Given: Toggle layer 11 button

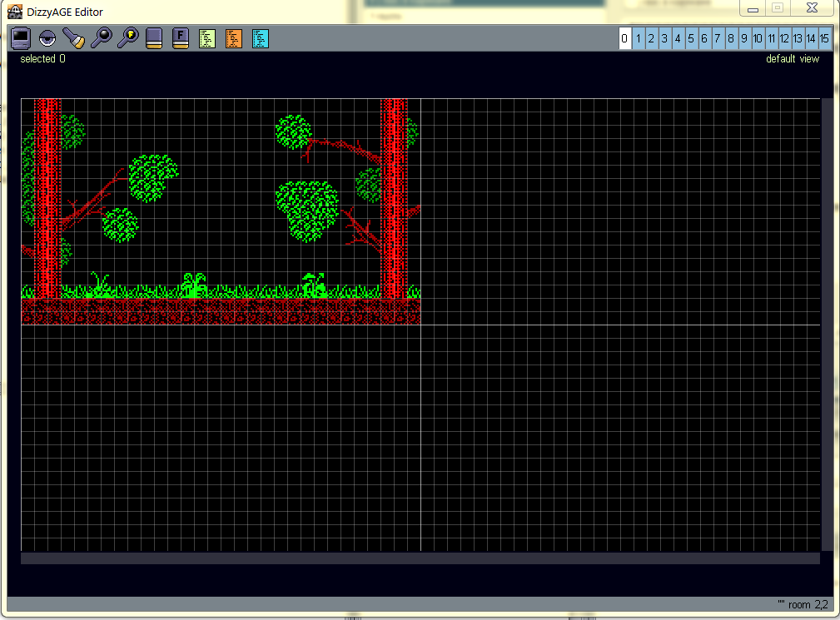Looking at the screenshot, I should [772, 38].
